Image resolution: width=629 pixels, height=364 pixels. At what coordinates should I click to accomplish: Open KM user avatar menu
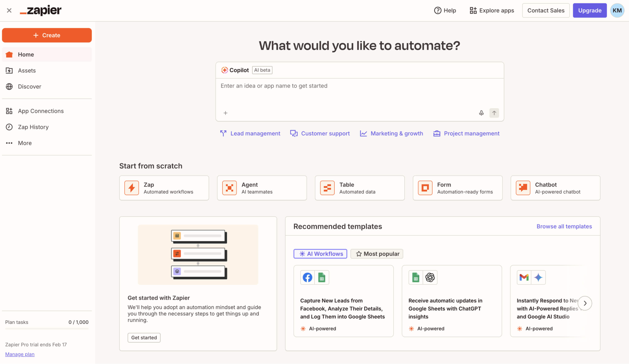pos(617,10)
